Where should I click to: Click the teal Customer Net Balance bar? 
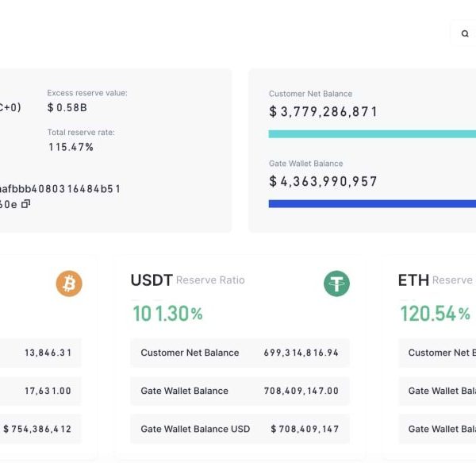click(372, 134)
